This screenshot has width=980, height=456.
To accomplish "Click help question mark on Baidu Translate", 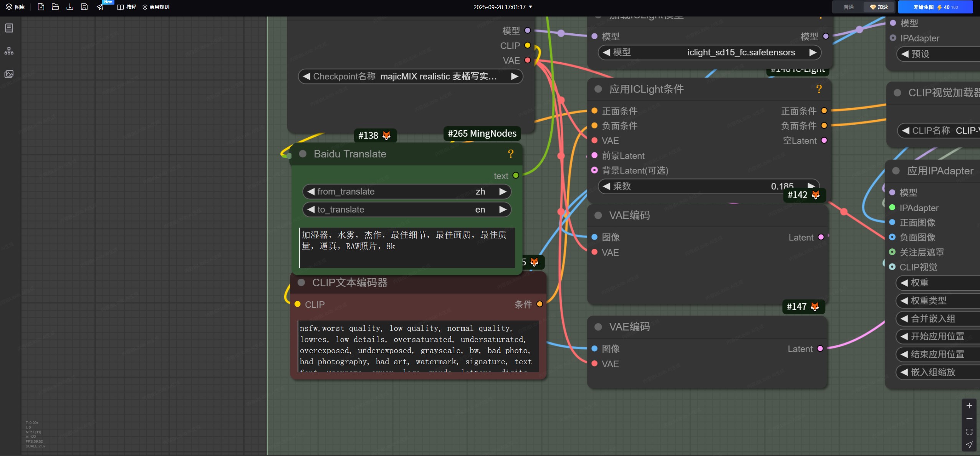I will (x=510, y=154).
